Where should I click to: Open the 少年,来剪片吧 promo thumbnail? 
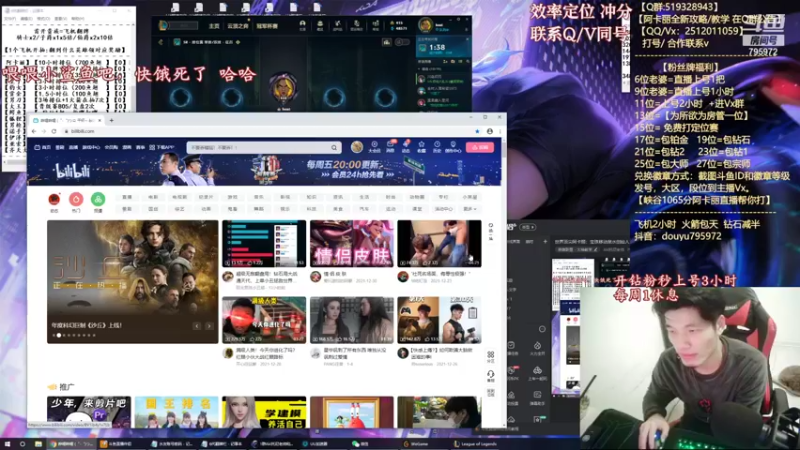(x=89, y=412)
